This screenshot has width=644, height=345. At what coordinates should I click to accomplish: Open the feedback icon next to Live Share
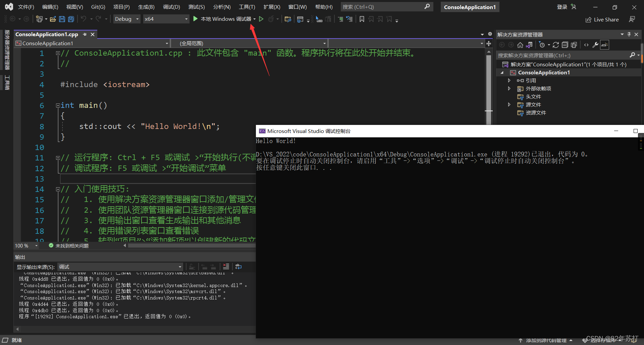[x=632, y=19]
